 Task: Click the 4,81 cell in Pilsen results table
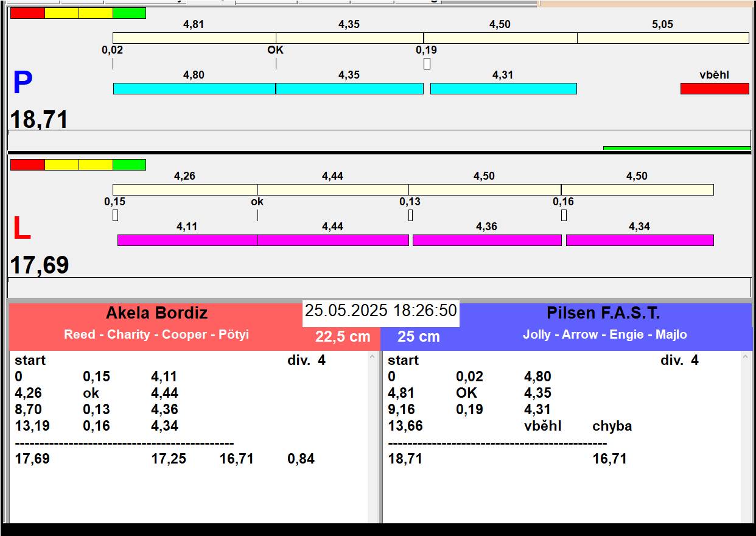[402, 393]
